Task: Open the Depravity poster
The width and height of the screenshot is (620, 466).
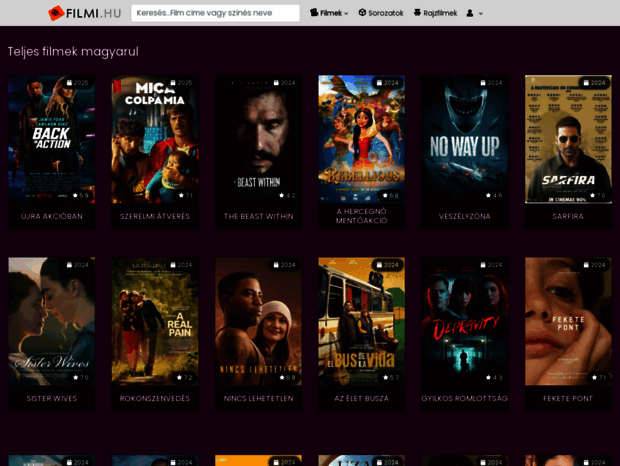Action: tap(465, 321)
